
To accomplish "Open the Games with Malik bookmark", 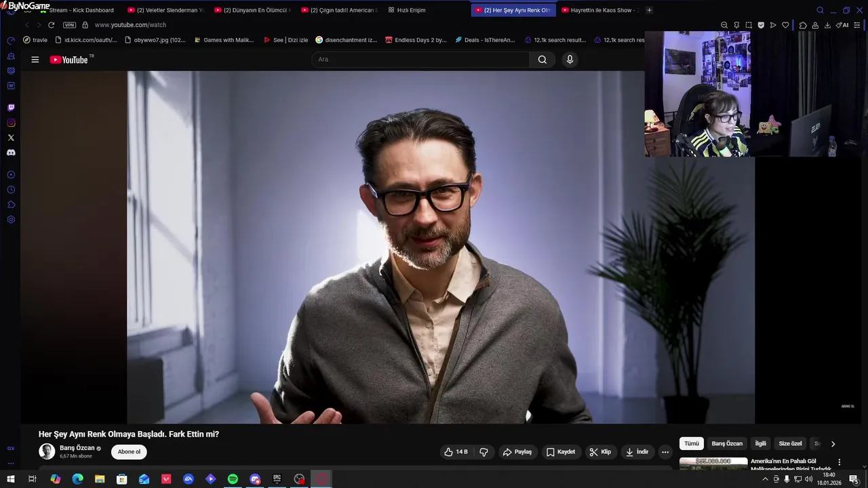I will 224,40.
